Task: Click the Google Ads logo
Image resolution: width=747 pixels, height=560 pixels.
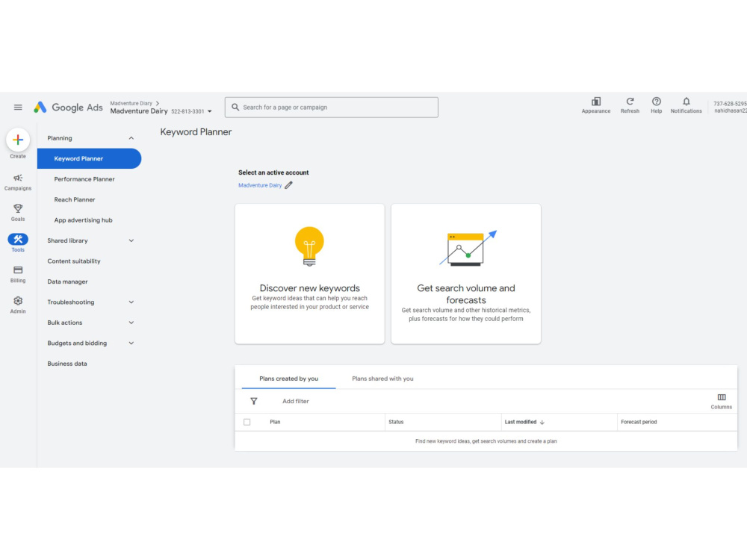Action: pyautogui.click(x=68, y=107)
